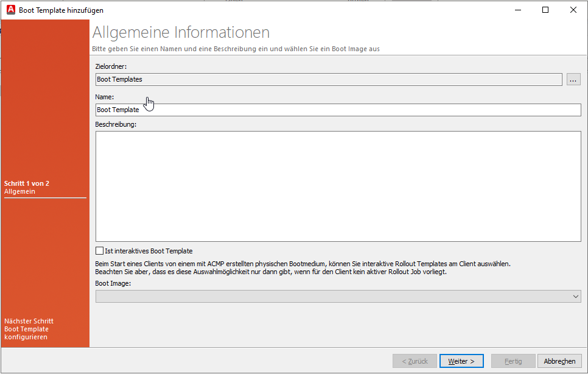This screenshot has height=374, width=588.
Task: Enable Ist interaktives Boot Template checkbox
Action: tap(99, 251)
